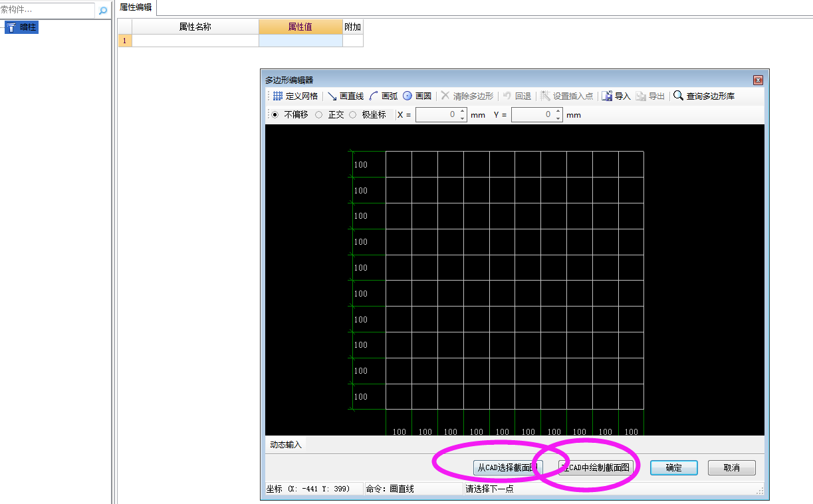Screen dimensions: 813x504
Task: Click the 从CAD选择截面图 button
Action: pyautogui.click(x=508, y=468)
